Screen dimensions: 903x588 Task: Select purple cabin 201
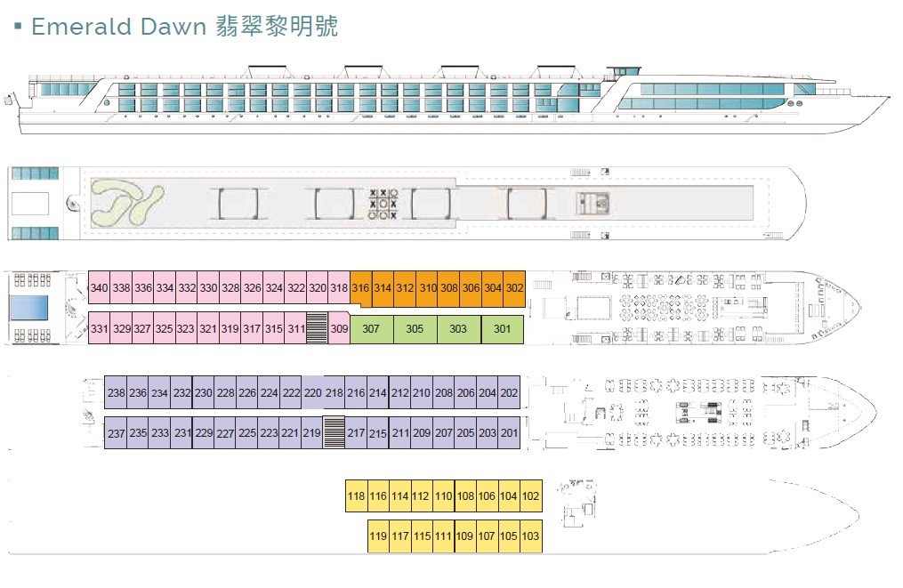click(509, 432)
